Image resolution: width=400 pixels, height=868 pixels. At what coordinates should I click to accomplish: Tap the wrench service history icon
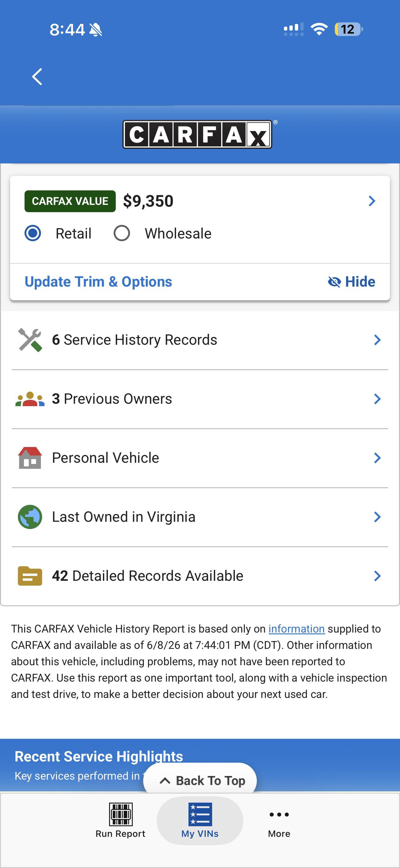point(30,340)
